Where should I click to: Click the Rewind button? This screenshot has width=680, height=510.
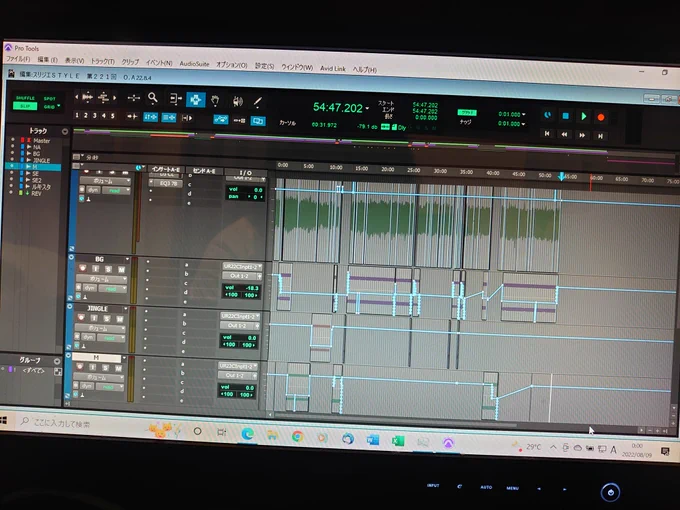tap(564, 134)
